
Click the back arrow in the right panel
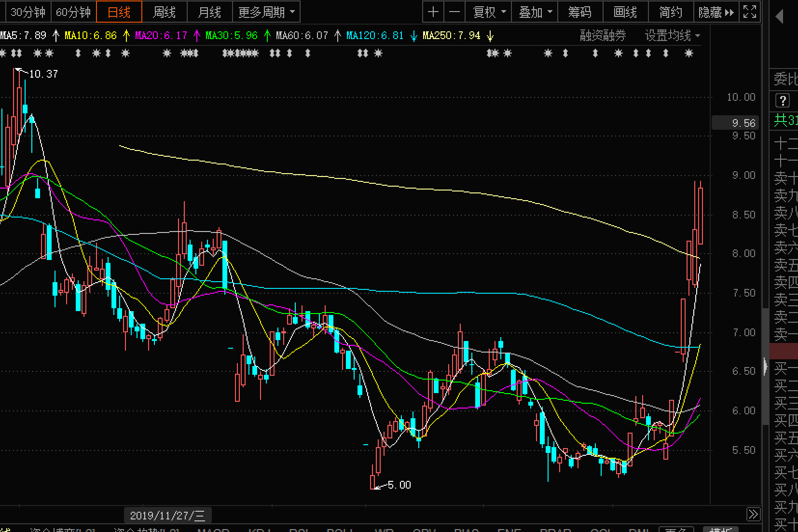coord(780,17)
